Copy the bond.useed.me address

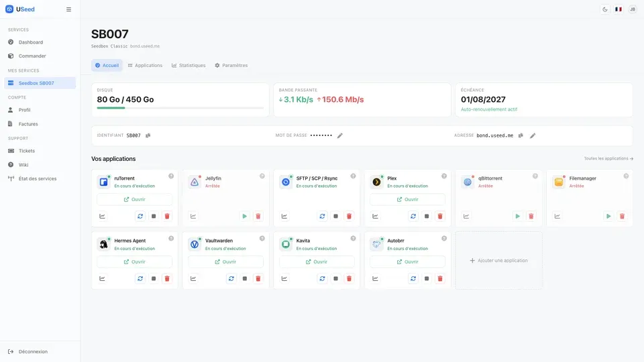521,135
